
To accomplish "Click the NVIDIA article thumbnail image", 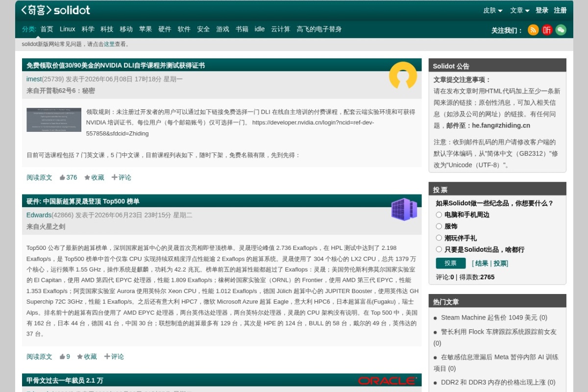I will point(54,120).
